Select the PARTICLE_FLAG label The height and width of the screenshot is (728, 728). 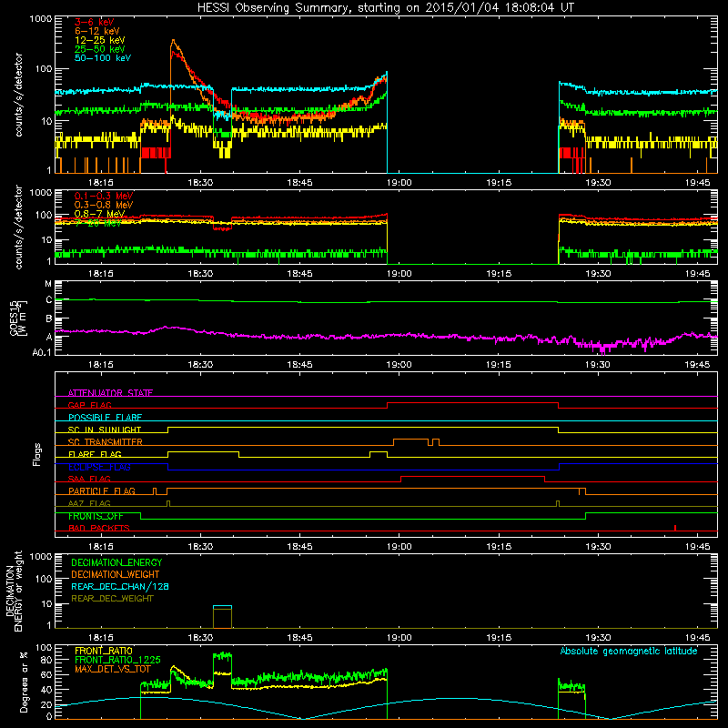click(x=102, y=490)
